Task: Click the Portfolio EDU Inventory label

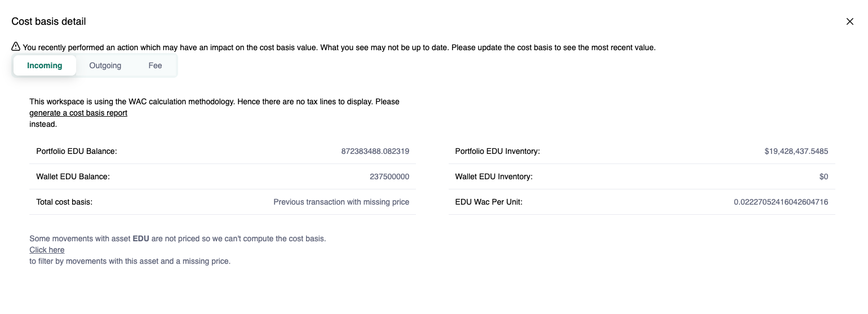Action: click(497, 151)
